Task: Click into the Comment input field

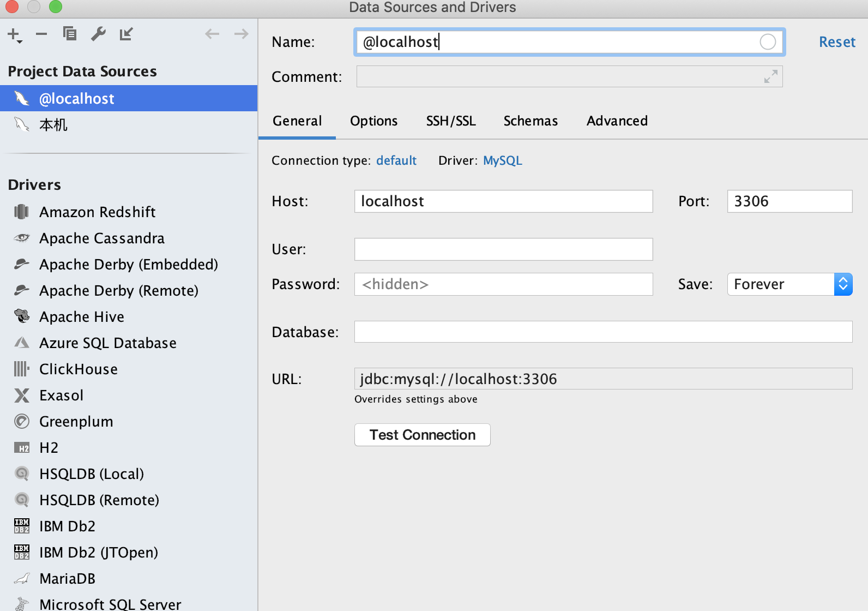Action: (x=570, y=76)
